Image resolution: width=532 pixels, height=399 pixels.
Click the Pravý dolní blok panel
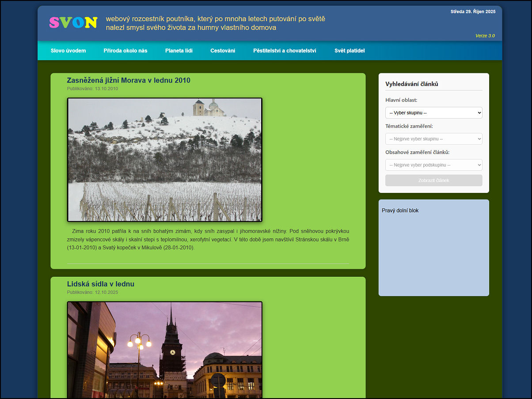coord(433,247)
